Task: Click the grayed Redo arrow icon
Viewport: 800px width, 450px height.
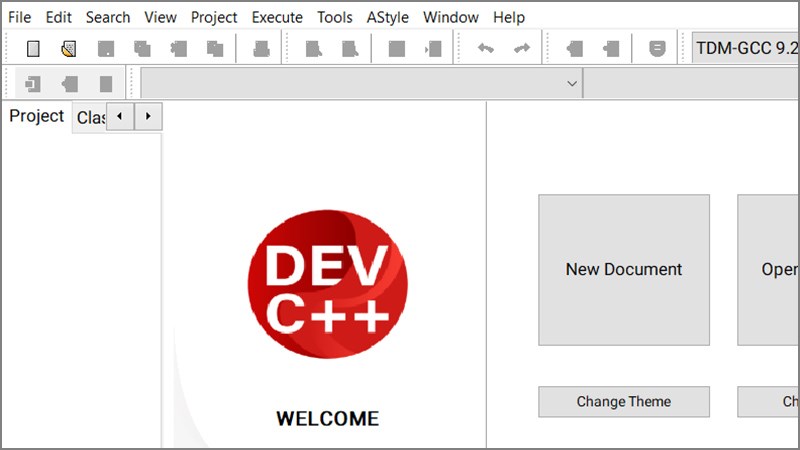Action: pos(522,48)
